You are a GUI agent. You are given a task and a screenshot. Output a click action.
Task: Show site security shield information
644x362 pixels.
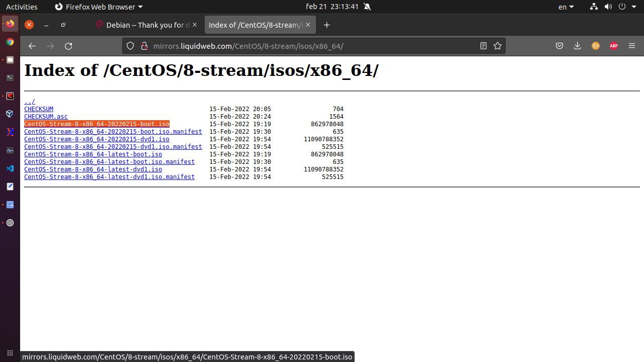click(x=130, y=46)
